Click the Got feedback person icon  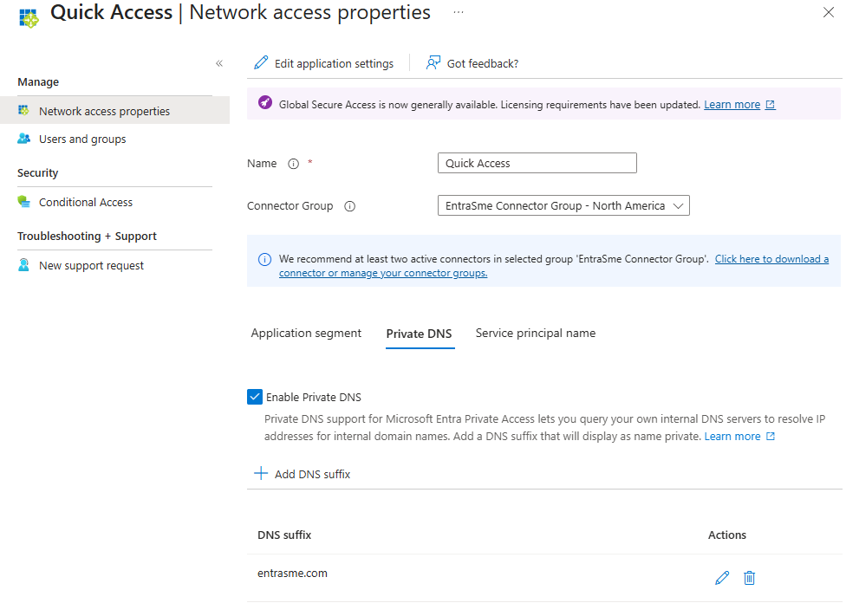pyautogui.click(x=433, y=63)
